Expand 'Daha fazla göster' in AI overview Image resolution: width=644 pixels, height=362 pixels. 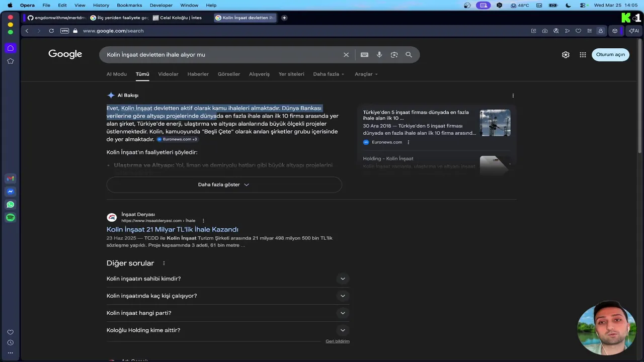[x=224, y=185]
